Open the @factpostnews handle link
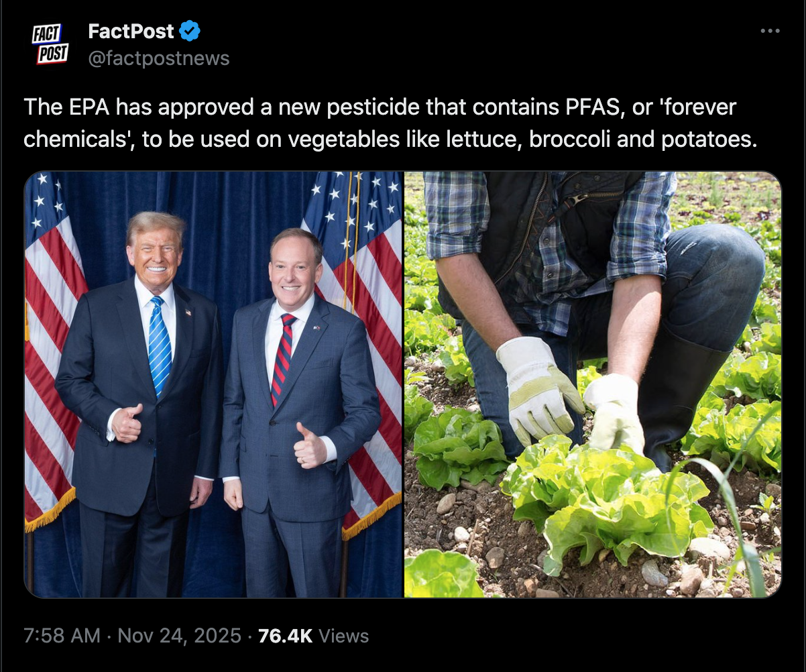This screenshot has height=672, width=806. tap(159, 58)
